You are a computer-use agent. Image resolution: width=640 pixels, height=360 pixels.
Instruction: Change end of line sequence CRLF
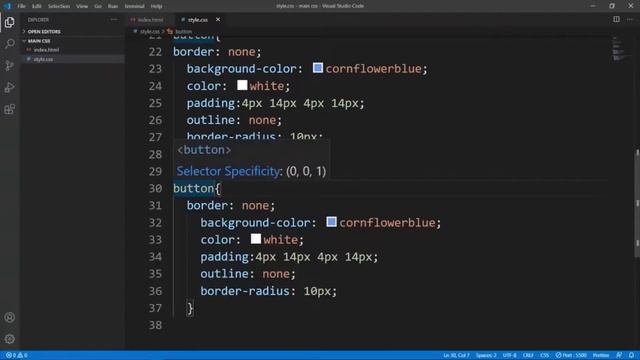528,355
